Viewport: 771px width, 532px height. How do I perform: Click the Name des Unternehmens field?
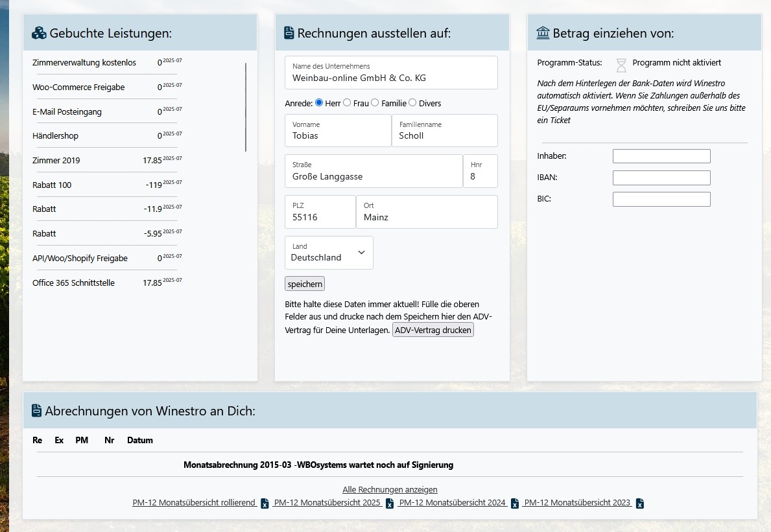tap(391, 78)
